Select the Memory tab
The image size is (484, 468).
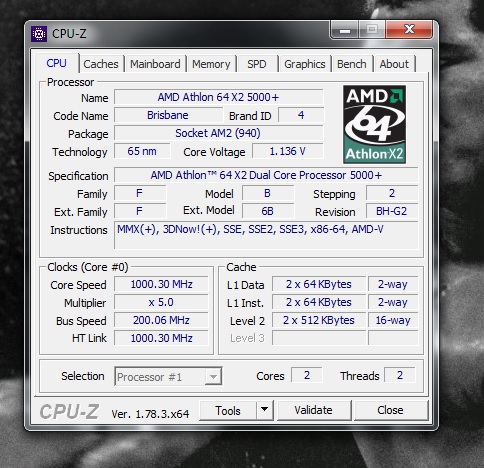(x=211, y=64)
